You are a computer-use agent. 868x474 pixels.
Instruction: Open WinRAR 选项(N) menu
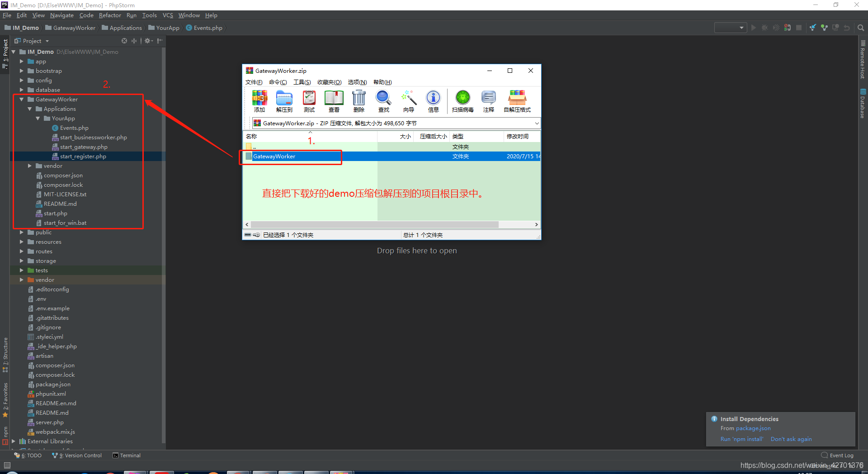tap(357, 82)
